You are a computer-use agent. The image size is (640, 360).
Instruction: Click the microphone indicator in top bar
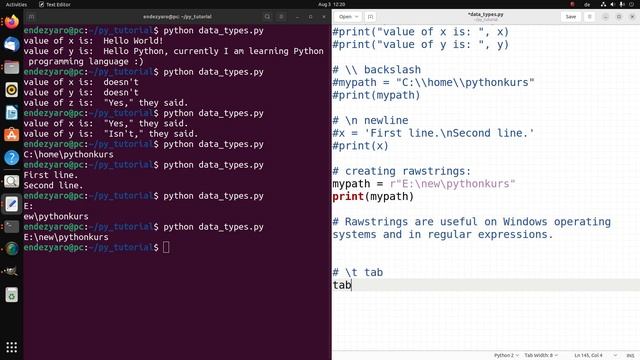(x=622, y=4)
